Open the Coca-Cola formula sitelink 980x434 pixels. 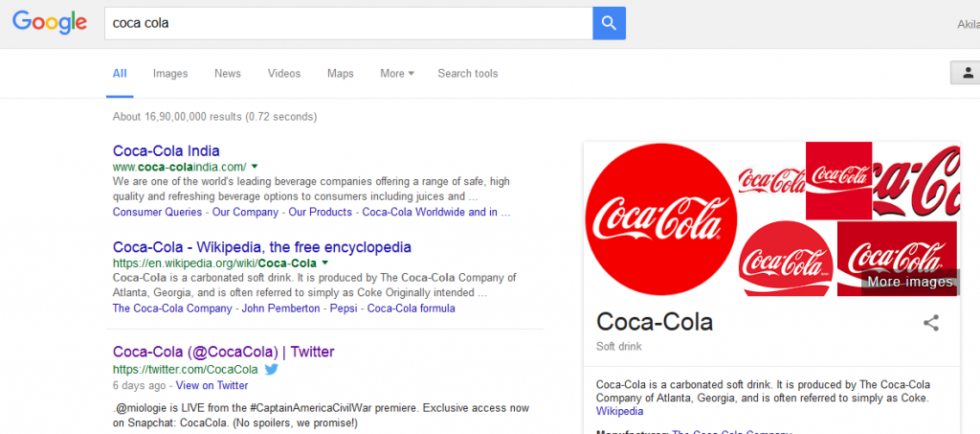pyautogui.click(x=412, y=308)
